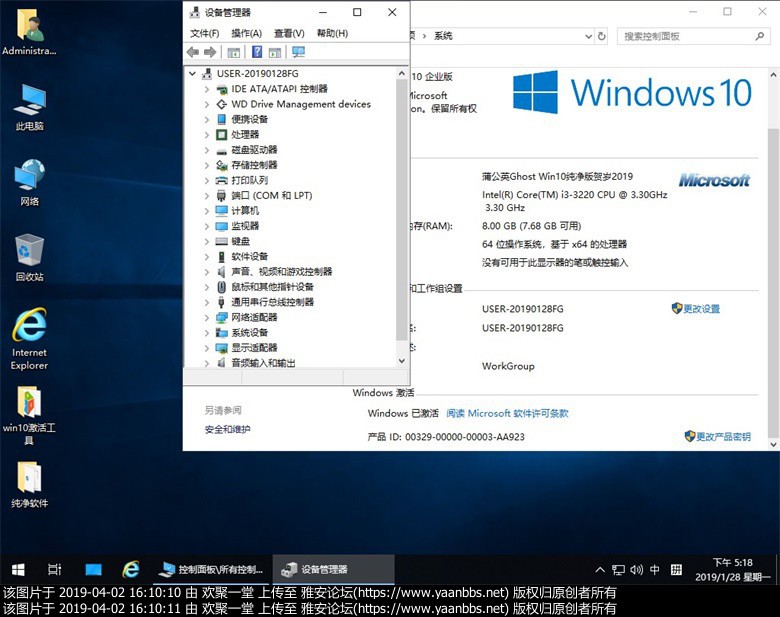Click the network tray icon

click(618, 570)
